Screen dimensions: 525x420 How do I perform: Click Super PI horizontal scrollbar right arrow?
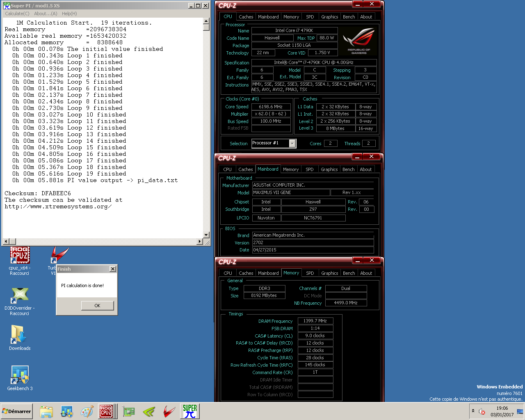tap(200, 242)
